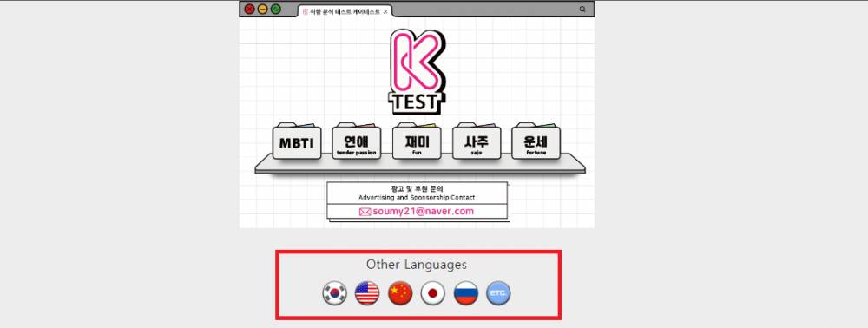Close the 케이테스트 tab with the X
The height and width of the screenshot is (328, 868).
[385, 11]
